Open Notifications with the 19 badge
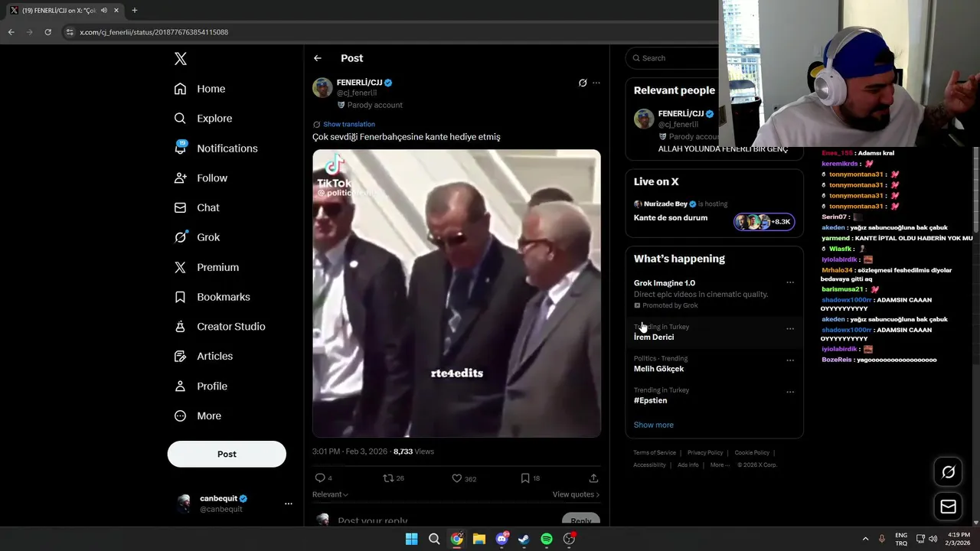The width and height of the screenshot is (980, 551). 215,148
